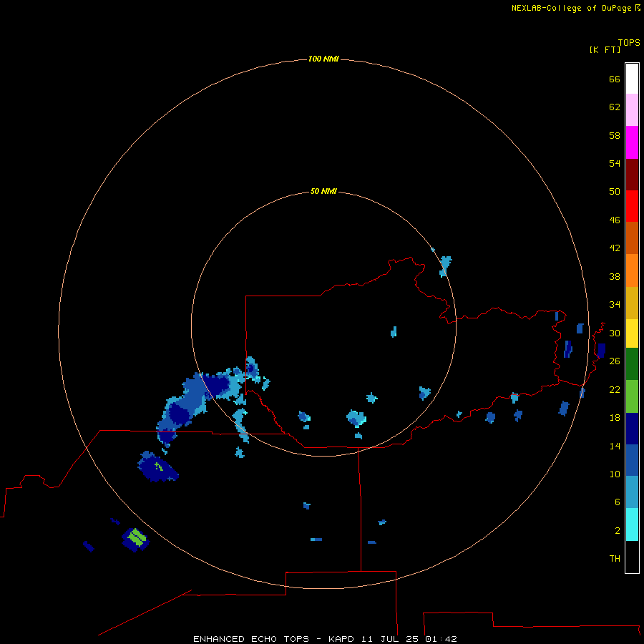This screenshot has width=644, height=644.
Task: Click the "18" legend value
Action: click(x=615, y=418)
